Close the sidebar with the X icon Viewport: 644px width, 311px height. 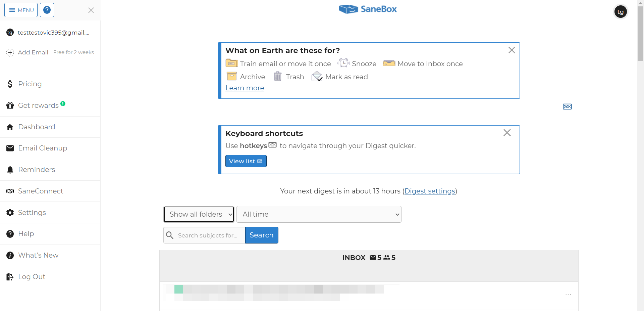(x=91, y=10)
